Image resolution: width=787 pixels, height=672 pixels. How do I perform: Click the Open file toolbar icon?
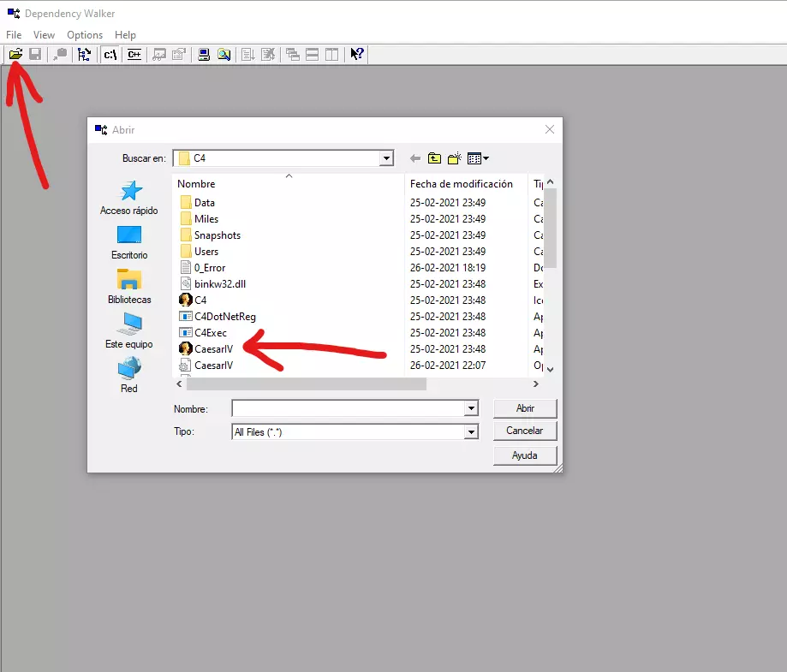tap(15, 54)
